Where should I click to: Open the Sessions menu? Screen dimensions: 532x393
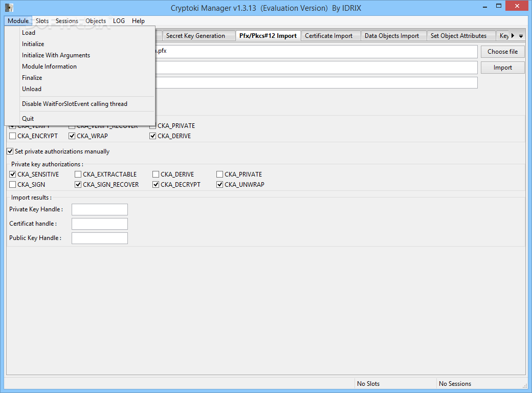(x=67, y=20)
